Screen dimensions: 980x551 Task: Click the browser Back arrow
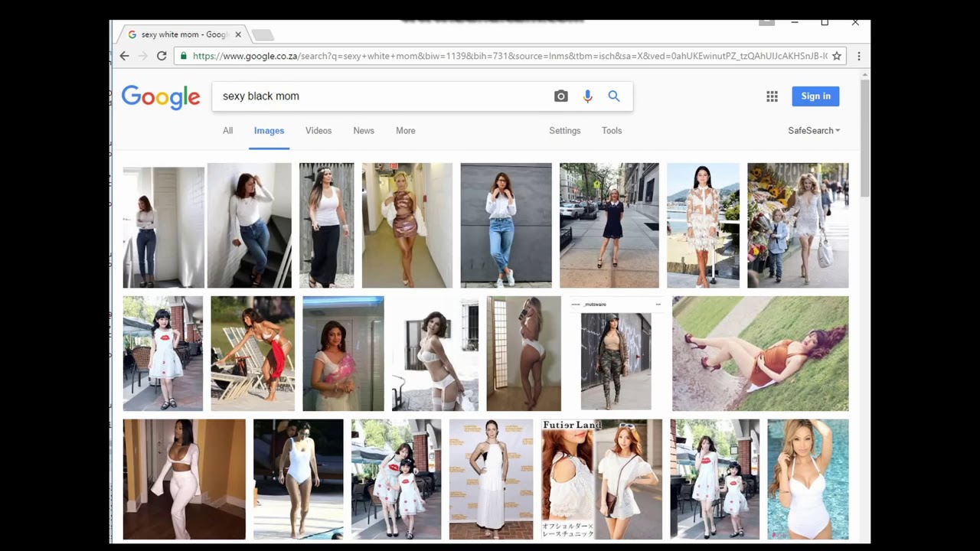click(125, 56)
